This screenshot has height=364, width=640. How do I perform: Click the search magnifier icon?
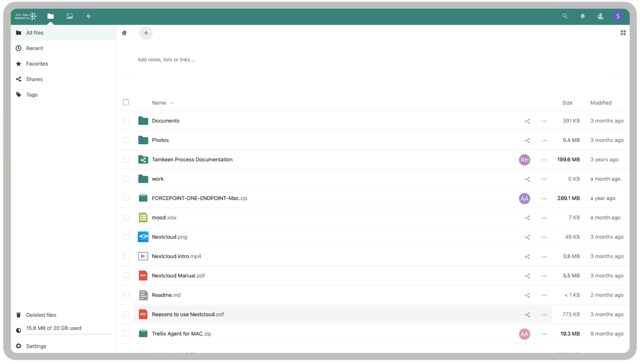click(x=565, y=16)
